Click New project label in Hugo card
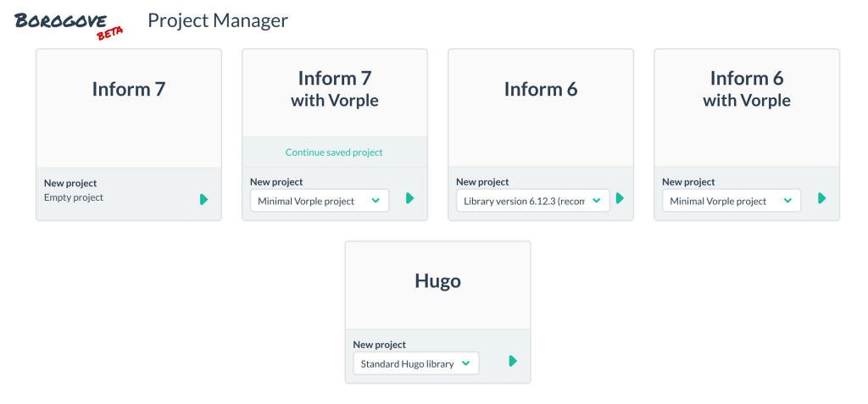Screen dimensions: 868x404 point(379,345)
